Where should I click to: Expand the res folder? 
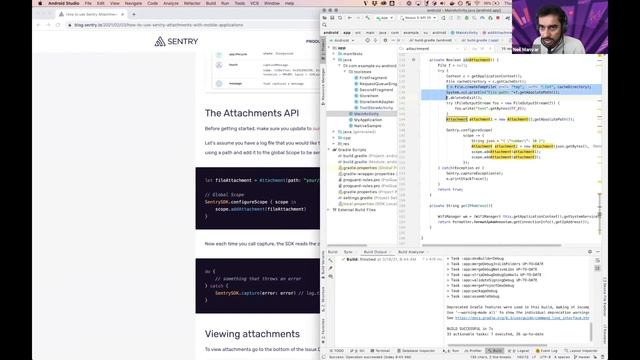click(334, 144)
